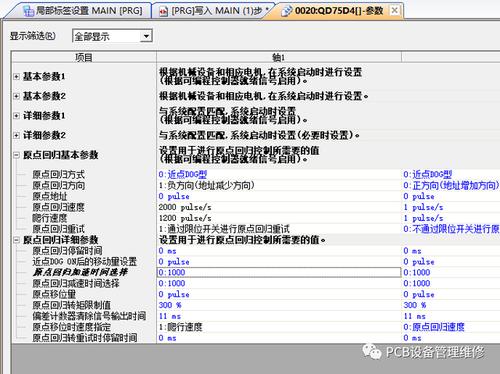Collapse the 原点回归基本参数 node
500x374 pixels.
point(16,155)
